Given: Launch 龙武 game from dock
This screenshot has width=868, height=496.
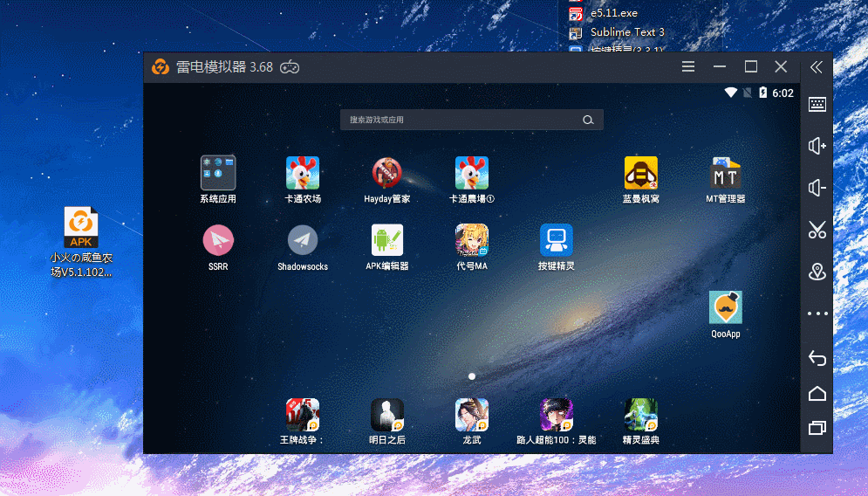Looking at the screenshot, I should [x=472, y=415].
